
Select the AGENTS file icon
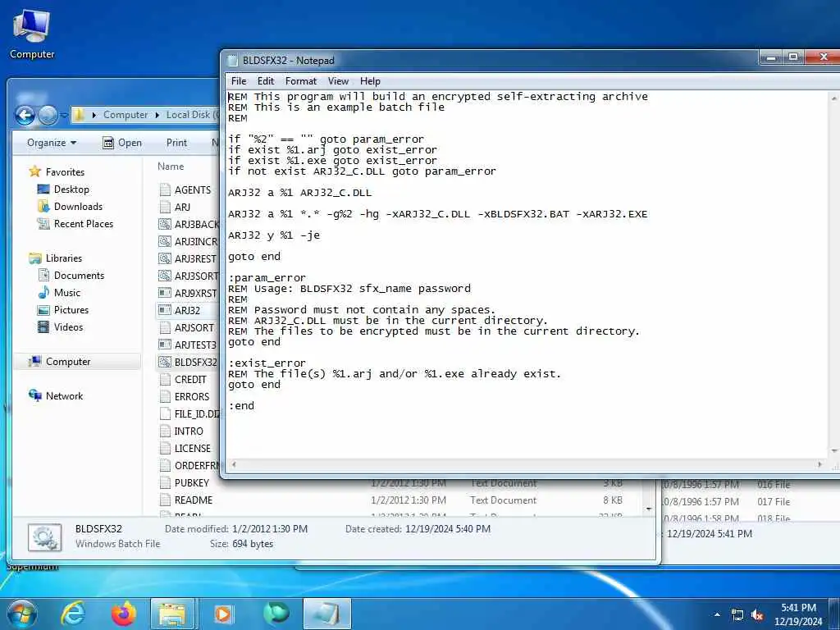pos(165,189)
